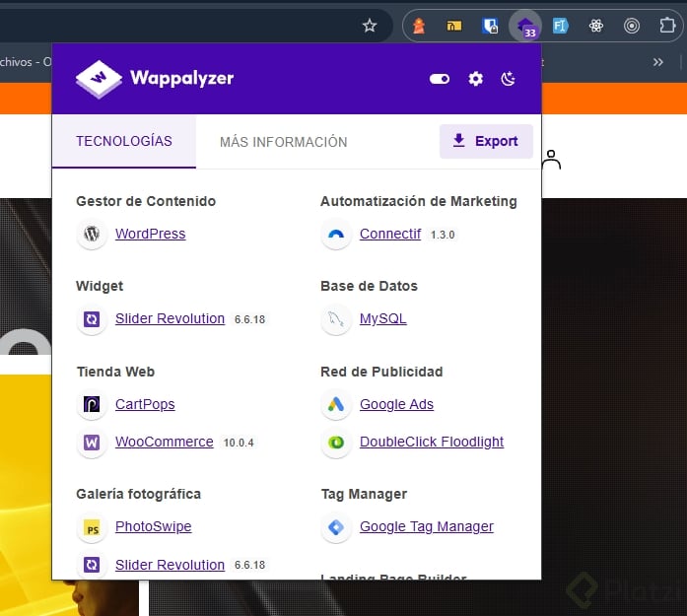The height and width of the screenshot is (616, 687).
Task: Switch Wappalyzer to dark mode moon icon
Action: tap(508, 79)
